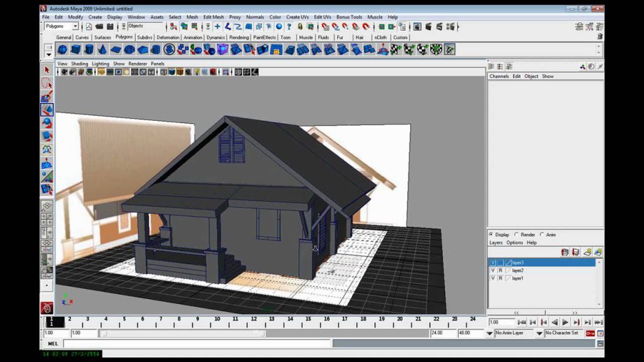
Task: Activate the Rotate tool in toolbox
Action: (x=47, y=123)
